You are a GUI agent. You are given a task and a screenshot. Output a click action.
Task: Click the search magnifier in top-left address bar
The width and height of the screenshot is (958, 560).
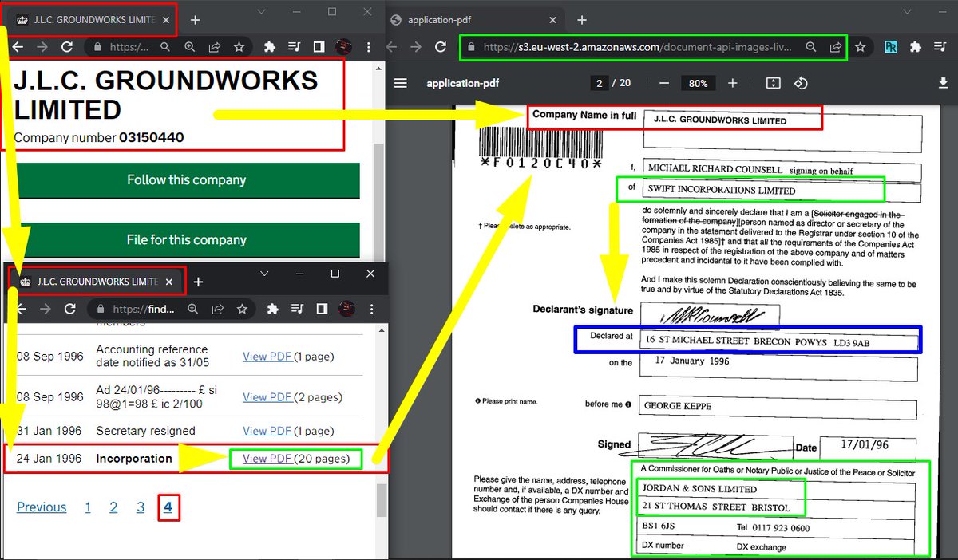pyautogui.click(x=165, y=47)
